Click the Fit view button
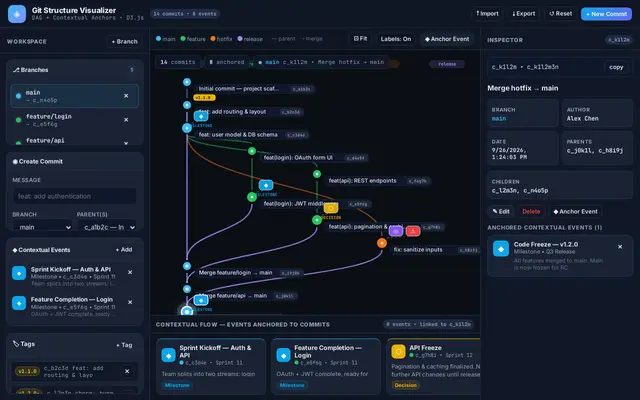The width and height of the screenshot is (640, 400). pos(360,39)
